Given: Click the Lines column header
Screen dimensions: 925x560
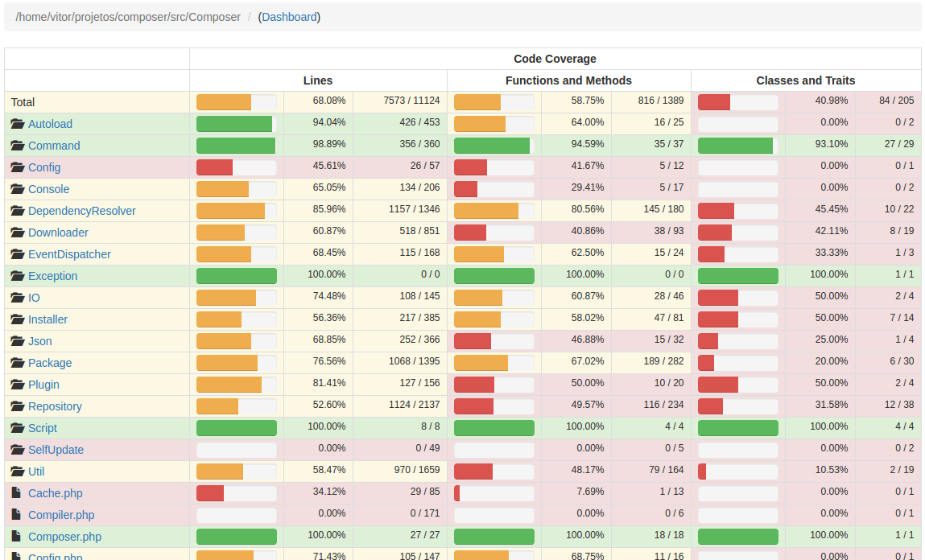Looking at the screenshot, I should point(318,80).
